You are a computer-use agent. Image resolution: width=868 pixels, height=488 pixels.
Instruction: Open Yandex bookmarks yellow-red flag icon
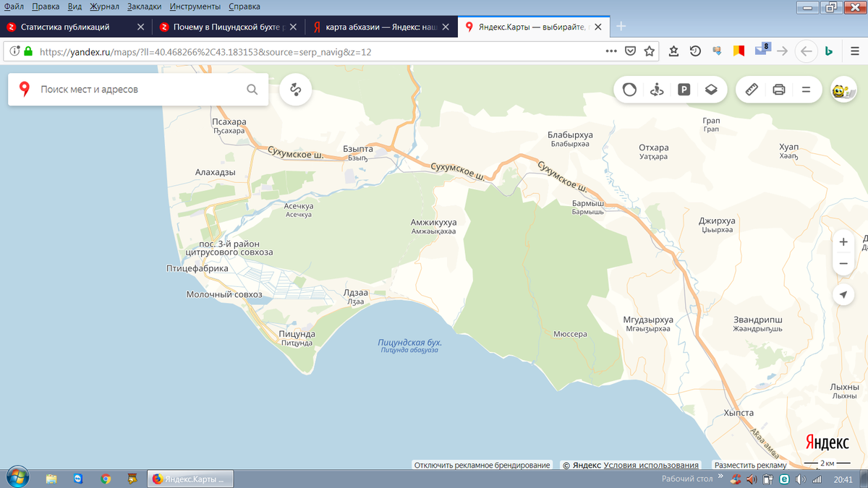739,51
